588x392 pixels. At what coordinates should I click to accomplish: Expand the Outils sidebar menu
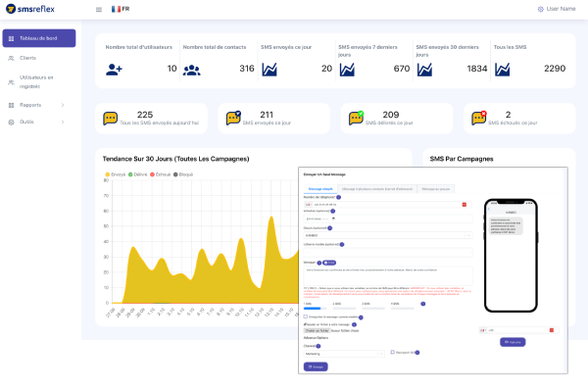click(x=37, y=122)
